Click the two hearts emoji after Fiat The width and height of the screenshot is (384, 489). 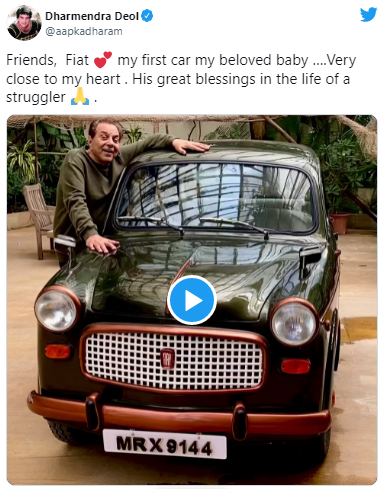click(x=103, y=60)
